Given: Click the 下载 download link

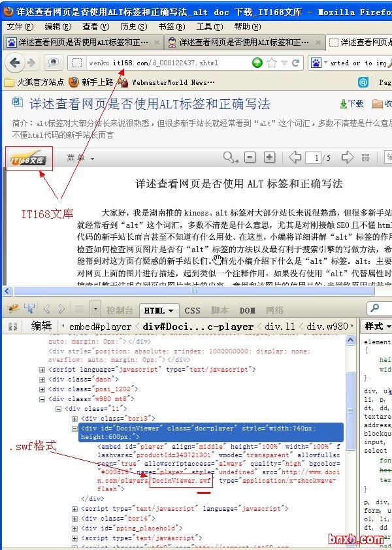Looking at the screenshot, I should [x=351, y=103].
